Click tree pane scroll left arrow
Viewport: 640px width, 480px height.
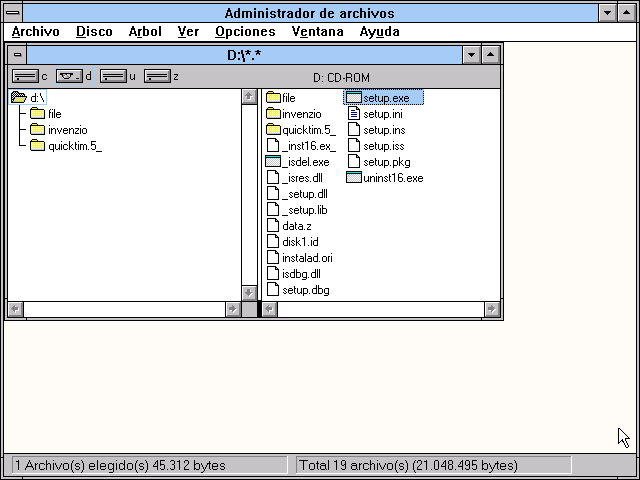click(x=16, y=309)
